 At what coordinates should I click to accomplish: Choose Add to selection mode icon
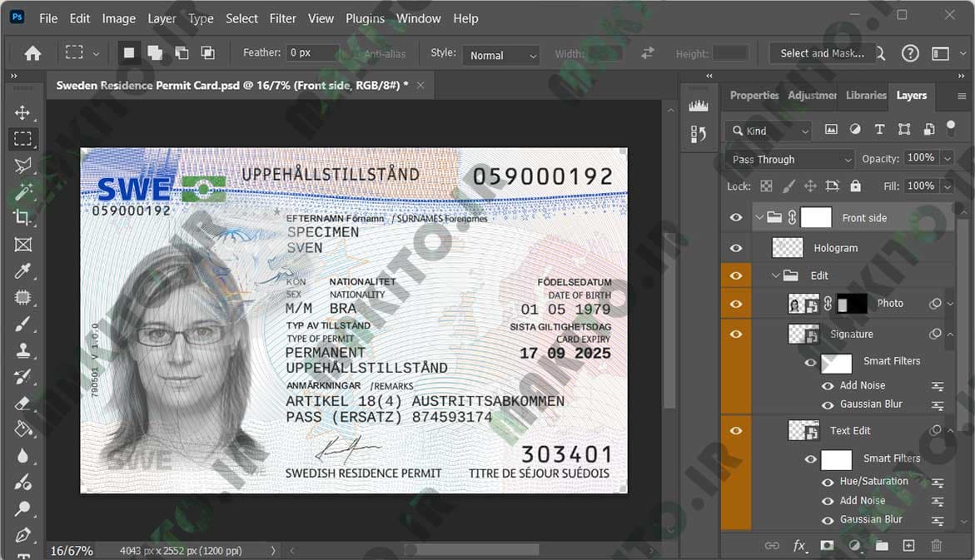[155, 52]
